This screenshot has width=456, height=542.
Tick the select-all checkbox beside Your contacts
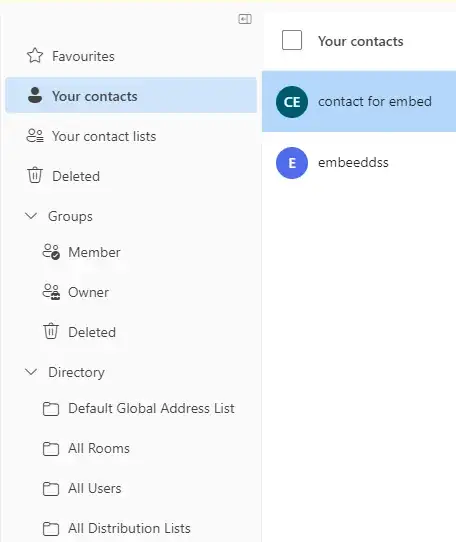(x=292, y=40)
